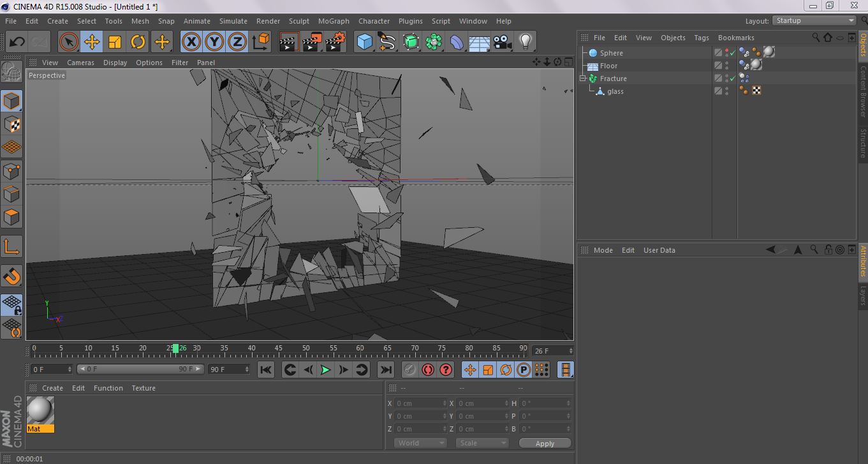Activate the Move tool
This screenshot has width=868, height=464.
[92, 43]
